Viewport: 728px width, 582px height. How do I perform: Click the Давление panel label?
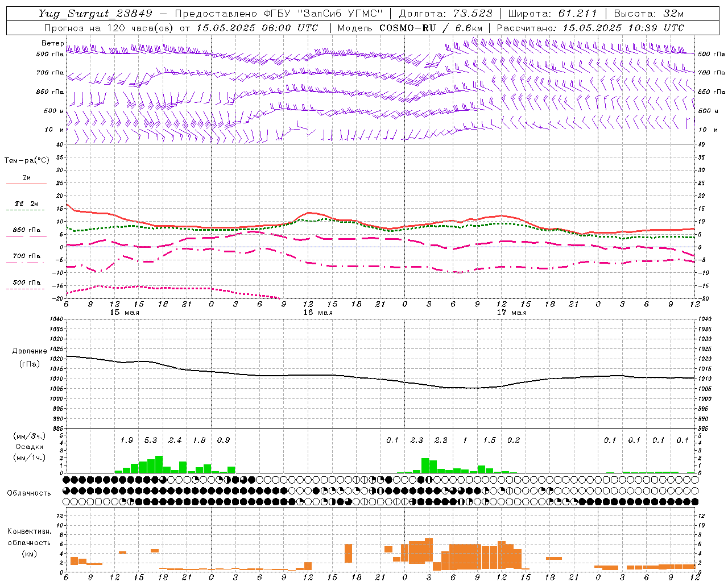[x=30, y=351]
